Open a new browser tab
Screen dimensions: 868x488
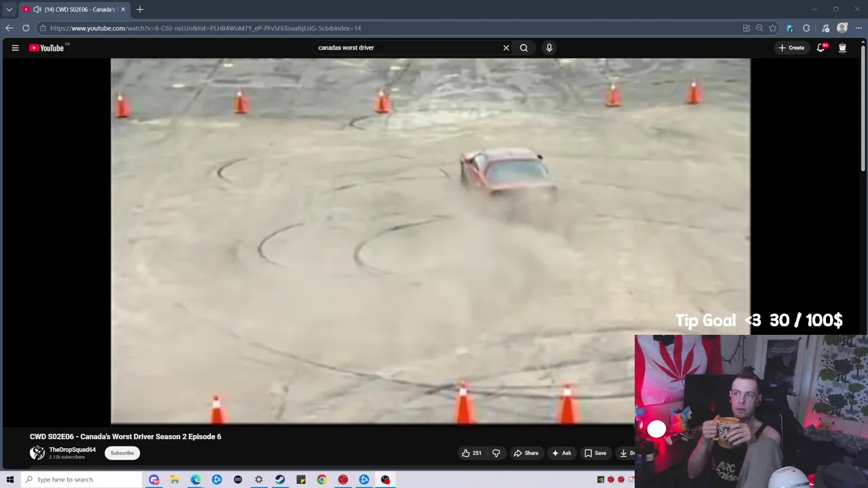click(140, 9)
